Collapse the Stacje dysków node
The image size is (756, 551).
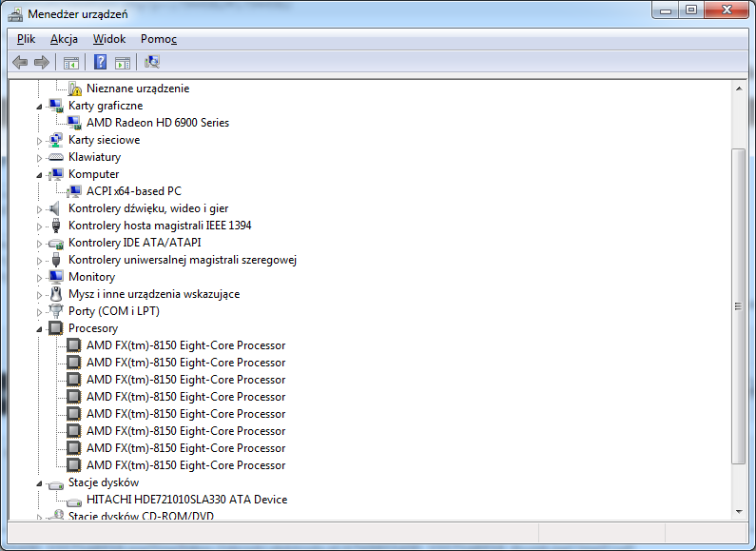point(40,483)
